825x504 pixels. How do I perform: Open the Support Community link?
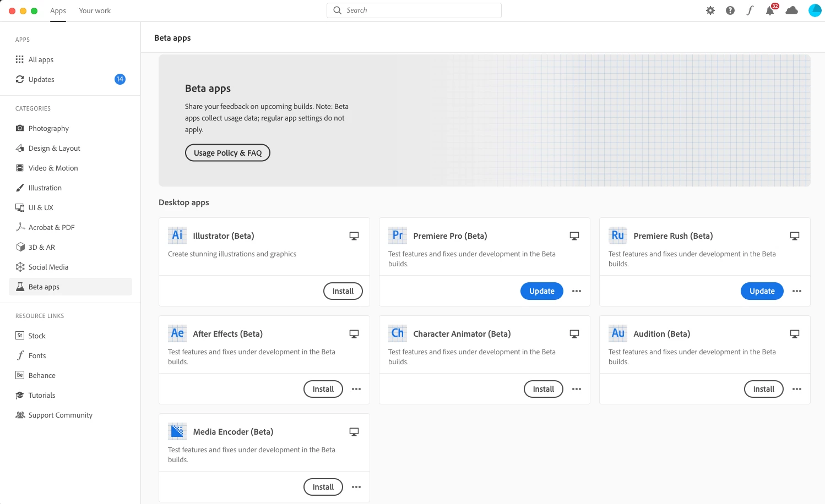pyautogui.click(x=70, y=415)
